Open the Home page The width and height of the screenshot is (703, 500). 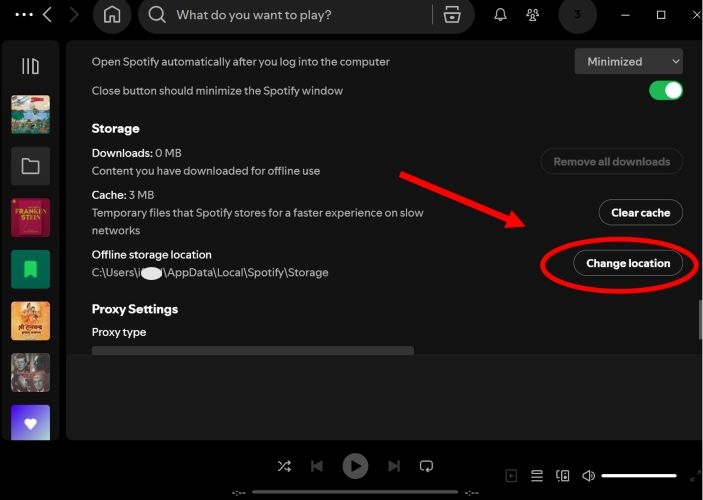[112, 15]
